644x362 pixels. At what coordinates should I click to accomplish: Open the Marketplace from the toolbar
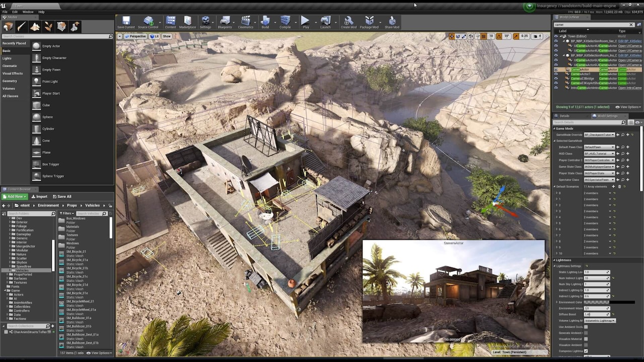pyautogui.click(x=188, y=21)
